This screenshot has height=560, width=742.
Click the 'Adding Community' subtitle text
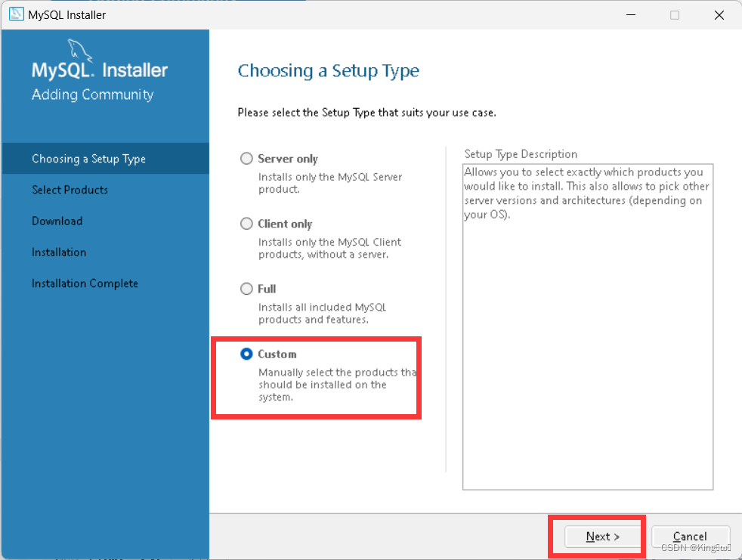(x=92, y=94)
